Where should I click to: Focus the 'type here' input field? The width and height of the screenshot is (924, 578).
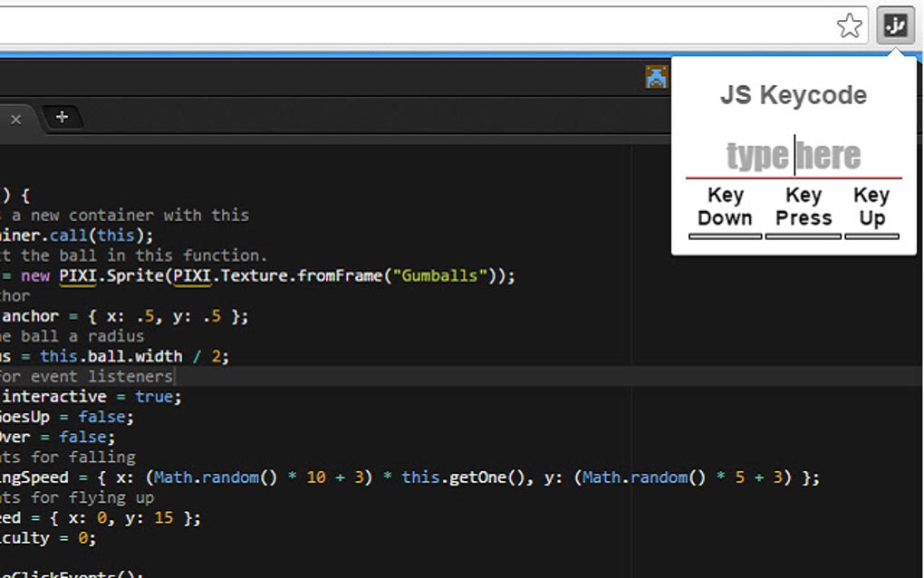click(794, 156)
